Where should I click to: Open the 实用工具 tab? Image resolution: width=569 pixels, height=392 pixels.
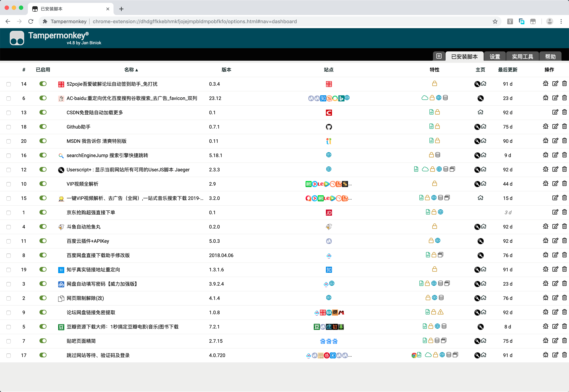pos(522,56)
